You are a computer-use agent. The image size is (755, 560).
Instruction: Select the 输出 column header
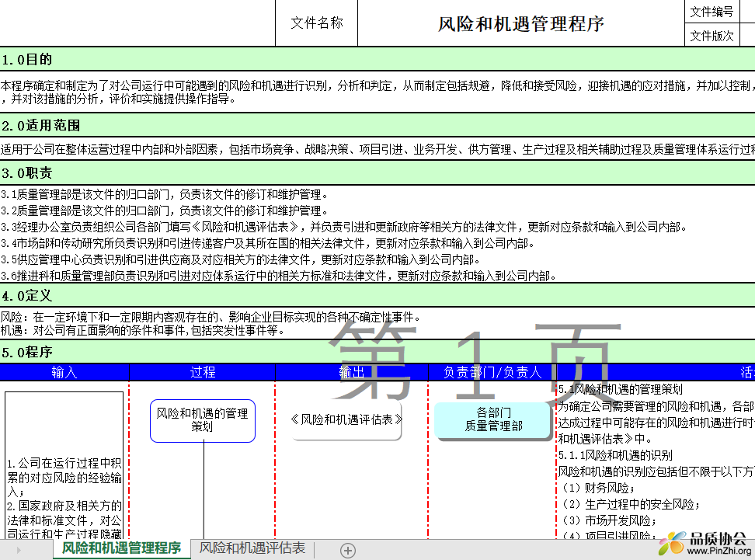point(352,372)
